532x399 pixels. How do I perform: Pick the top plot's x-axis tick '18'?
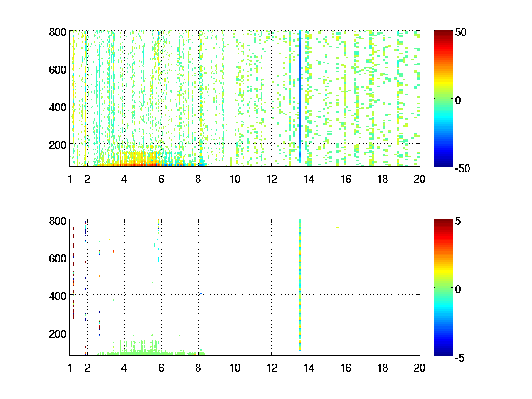[x=383, y=179]
